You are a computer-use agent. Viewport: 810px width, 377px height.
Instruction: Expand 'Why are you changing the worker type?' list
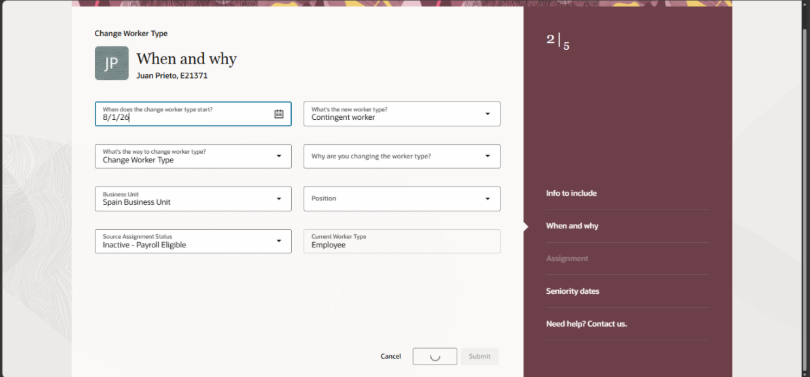(x=402, y=156)
